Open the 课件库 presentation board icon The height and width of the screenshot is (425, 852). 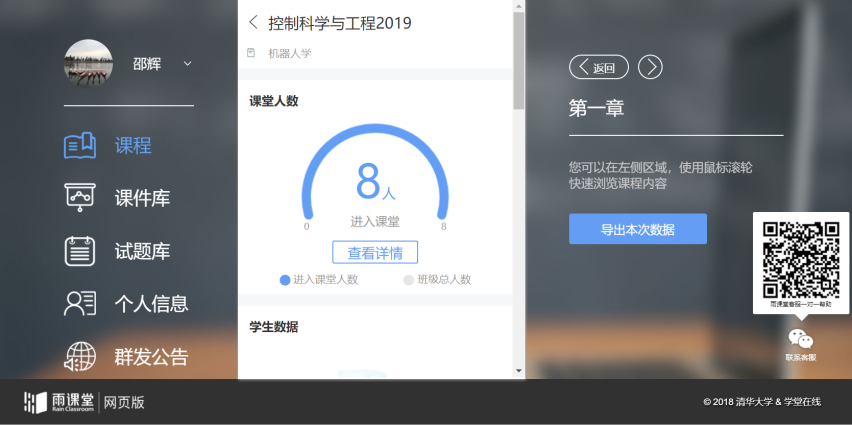[80, 198]
